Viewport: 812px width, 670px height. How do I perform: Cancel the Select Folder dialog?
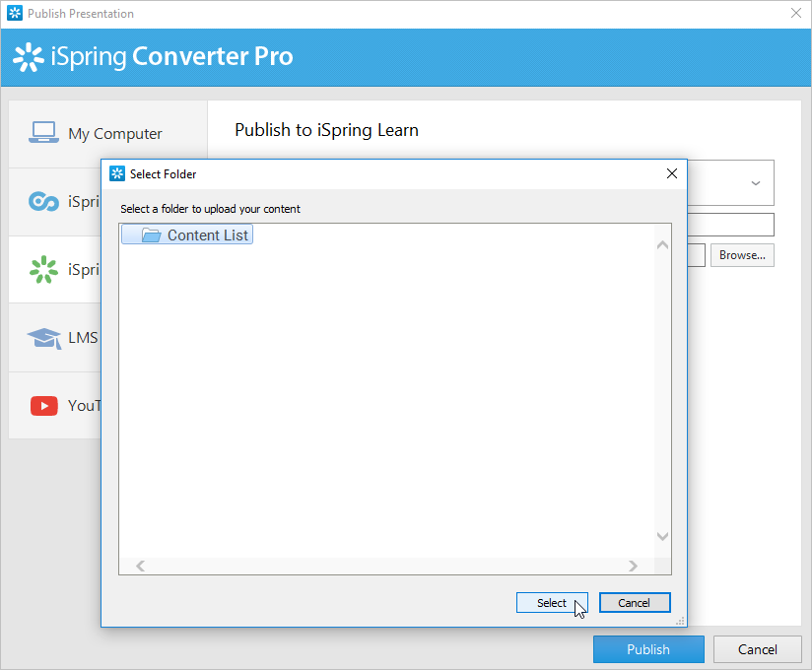(635, 603)
